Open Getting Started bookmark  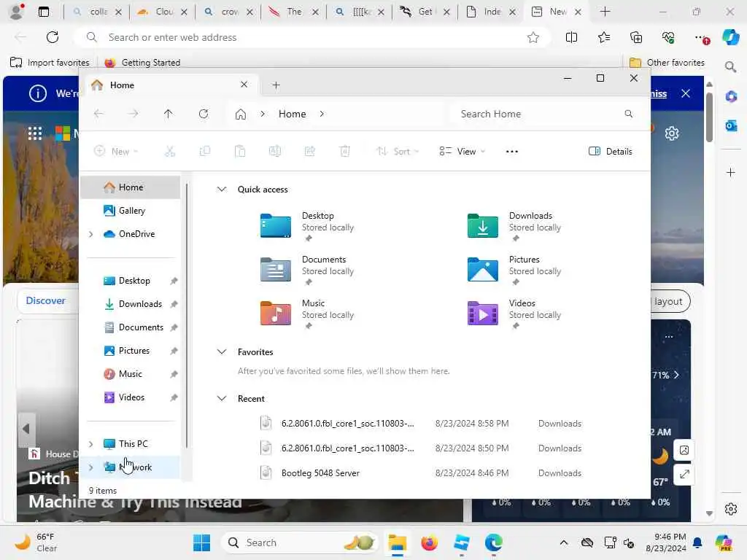click(x=142, y=63)
